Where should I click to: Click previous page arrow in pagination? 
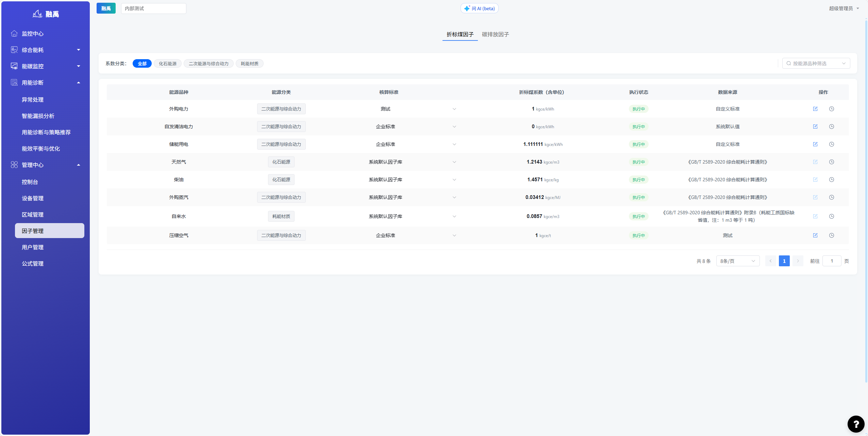tap(770, 261)
